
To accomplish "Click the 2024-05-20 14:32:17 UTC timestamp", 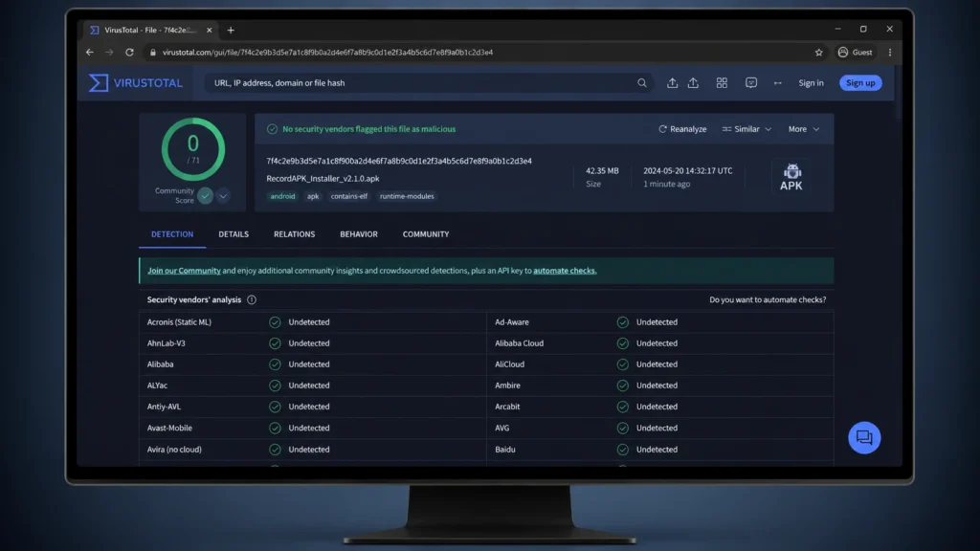I will pos(687,170).
